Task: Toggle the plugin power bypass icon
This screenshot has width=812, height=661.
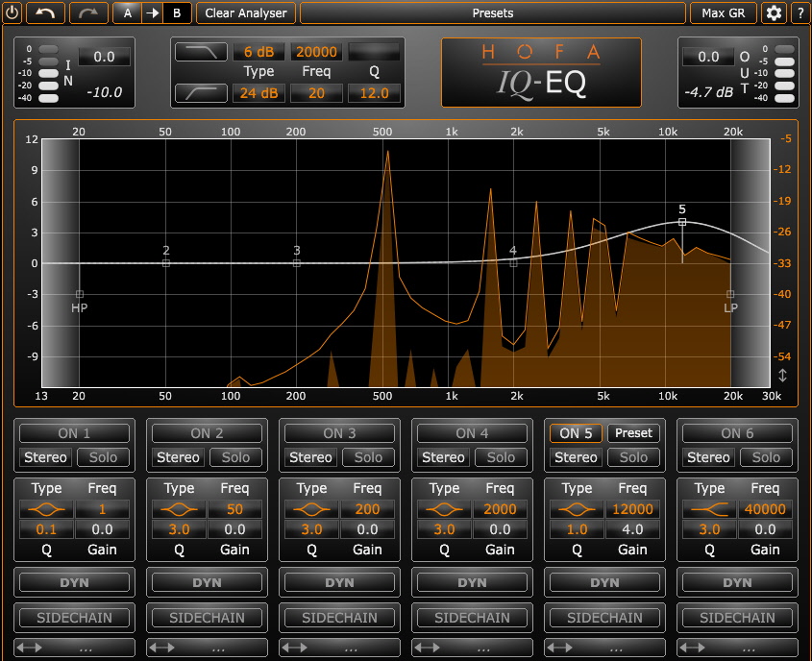Action: [12, 12]
